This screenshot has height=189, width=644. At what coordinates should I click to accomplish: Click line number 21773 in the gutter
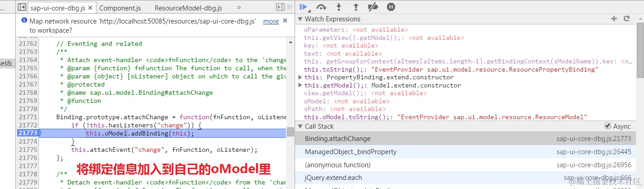click(28, 133)
